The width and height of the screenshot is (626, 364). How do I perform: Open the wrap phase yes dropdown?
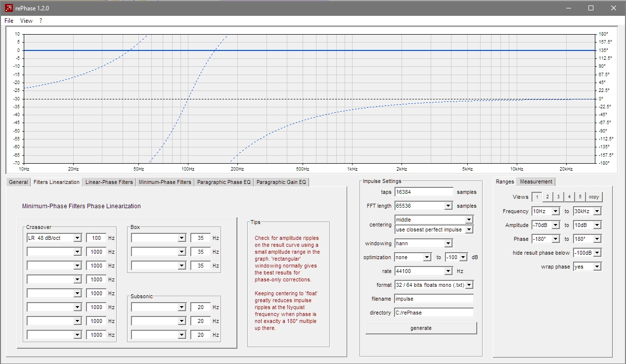tap(587, 267)
